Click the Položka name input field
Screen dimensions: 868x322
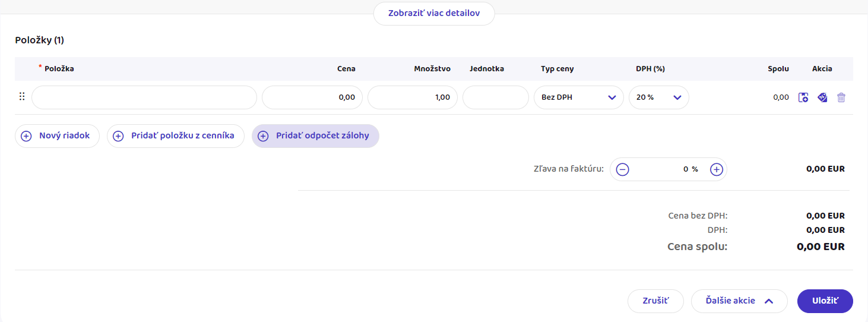144,97
